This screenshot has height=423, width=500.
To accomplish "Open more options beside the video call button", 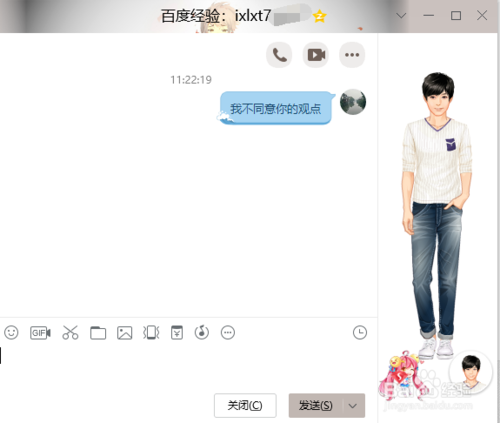I will click(x=352, y=55).
